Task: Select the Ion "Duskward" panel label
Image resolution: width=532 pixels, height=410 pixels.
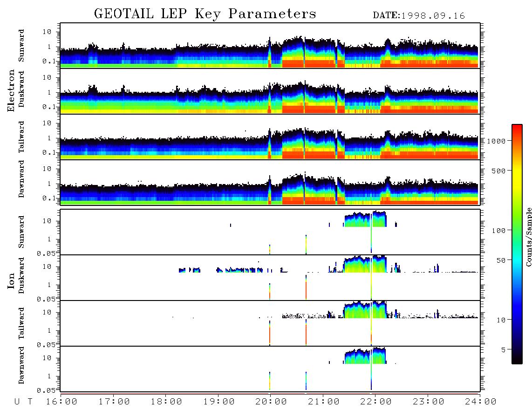Action: (21, 275)
